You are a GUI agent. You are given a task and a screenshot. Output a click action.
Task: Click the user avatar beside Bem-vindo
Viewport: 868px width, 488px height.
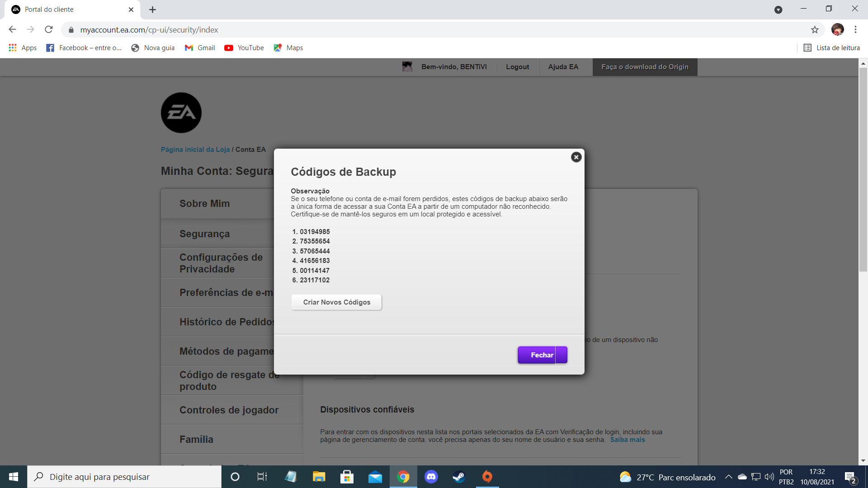(407, 66)
